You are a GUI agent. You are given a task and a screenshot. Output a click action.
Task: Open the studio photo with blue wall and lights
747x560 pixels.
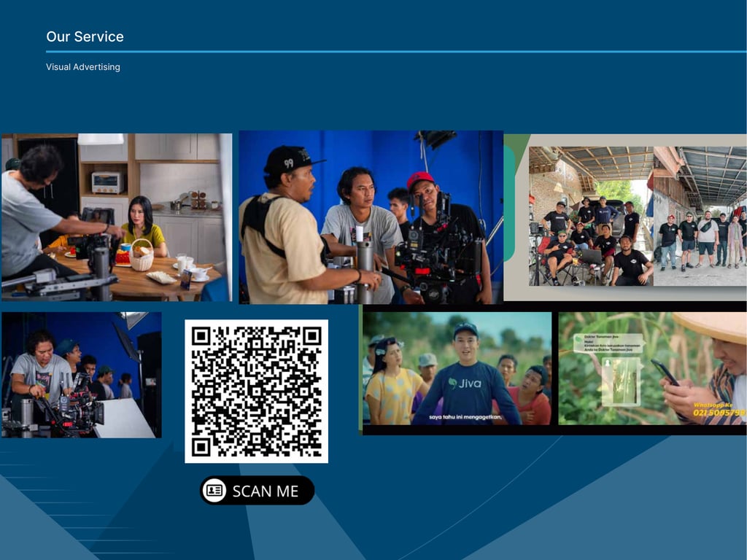[x=82, y=375]
